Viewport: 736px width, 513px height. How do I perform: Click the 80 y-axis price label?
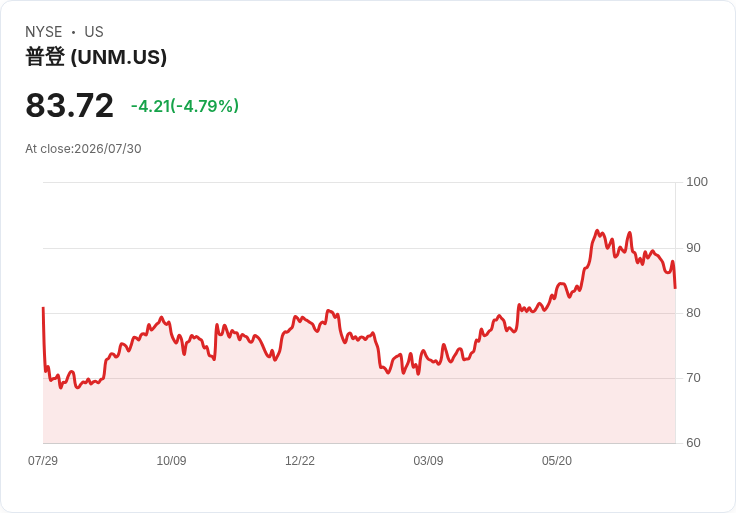click(x=693, y=313)
